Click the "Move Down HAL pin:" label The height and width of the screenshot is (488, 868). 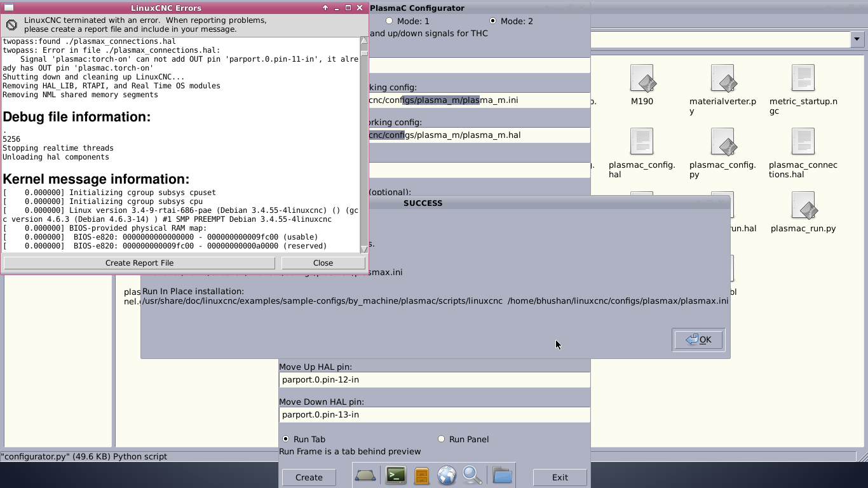point(322,402)
